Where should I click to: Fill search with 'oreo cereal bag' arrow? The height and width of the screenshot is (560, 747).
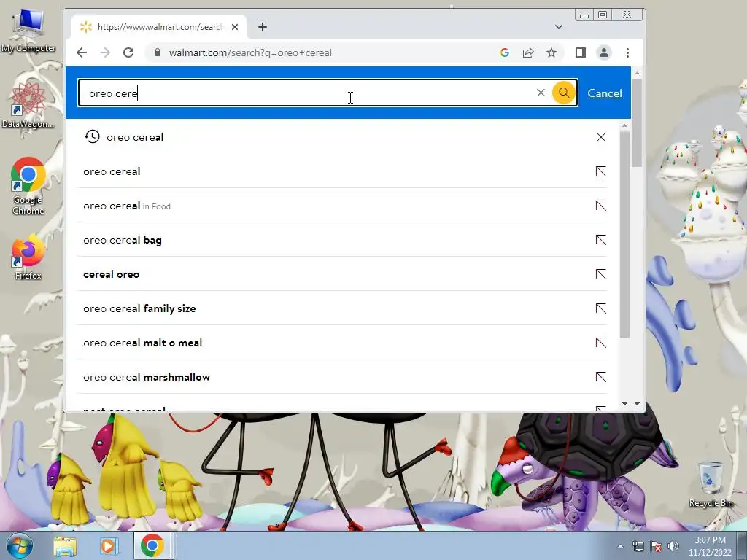pos(601,240)
